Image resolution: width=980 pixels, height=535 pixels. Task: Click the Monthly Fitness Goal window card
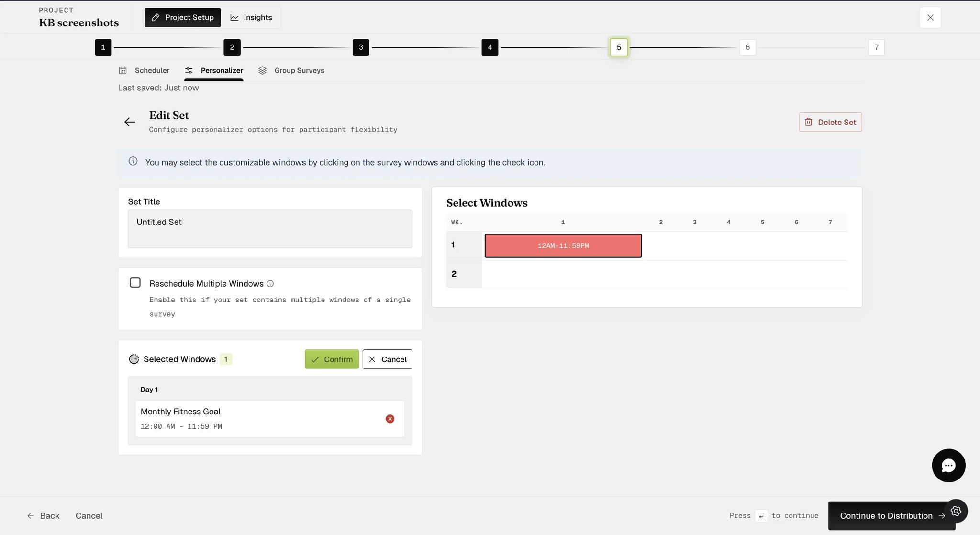click(x=270, y=419)
